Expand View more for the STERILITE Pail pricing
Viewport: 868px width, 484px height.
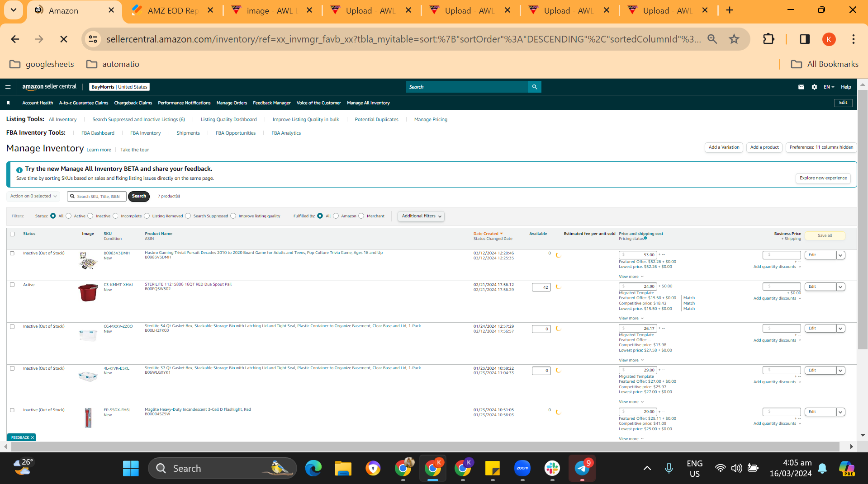click(x=631, y=318)
